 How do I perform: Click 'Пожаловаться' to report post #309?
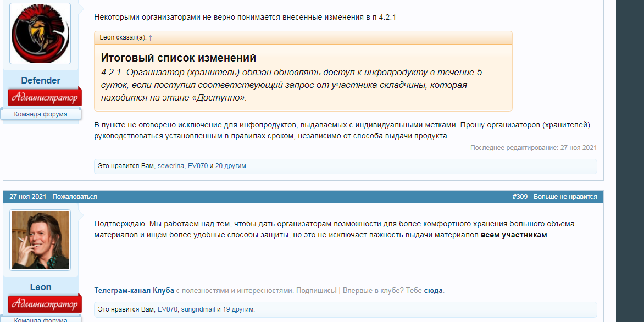[75, 197]
